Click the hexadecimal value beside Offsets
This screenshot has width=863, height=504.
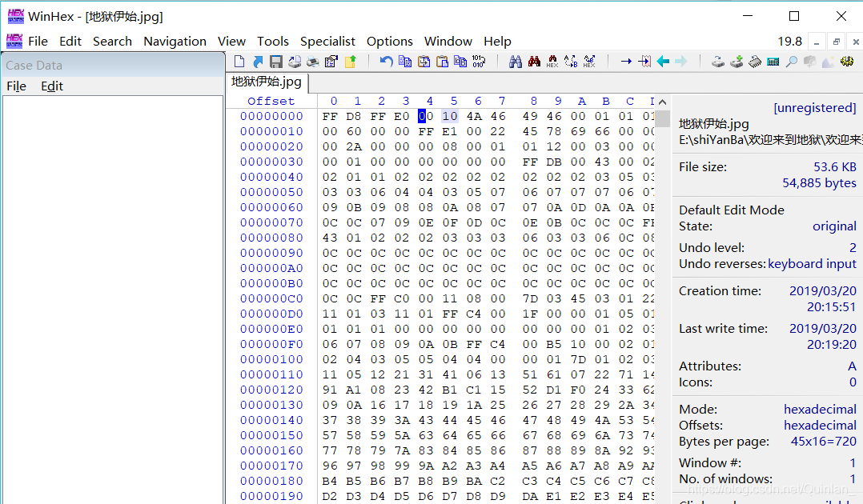[820, 426]
